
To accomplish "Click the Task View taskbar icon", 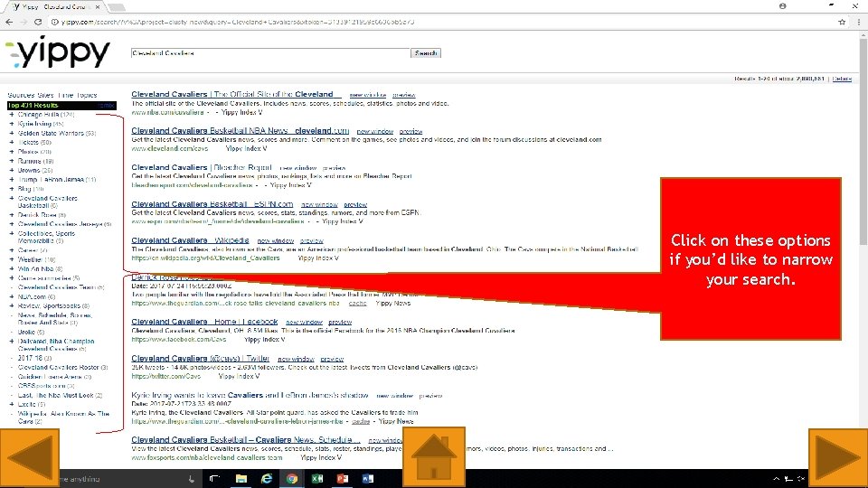I will click(215, 479).
